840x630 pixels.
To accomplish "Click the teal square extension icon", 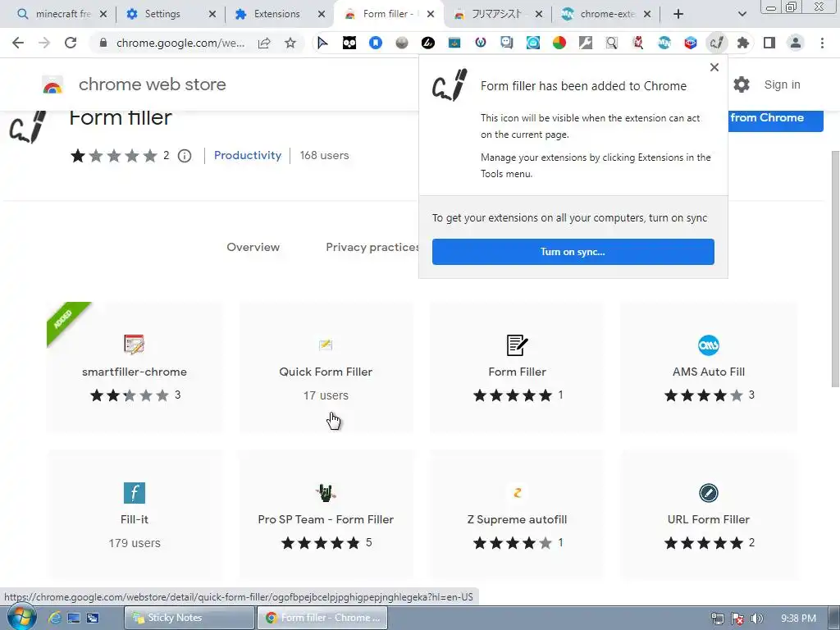I will point(454,43).
